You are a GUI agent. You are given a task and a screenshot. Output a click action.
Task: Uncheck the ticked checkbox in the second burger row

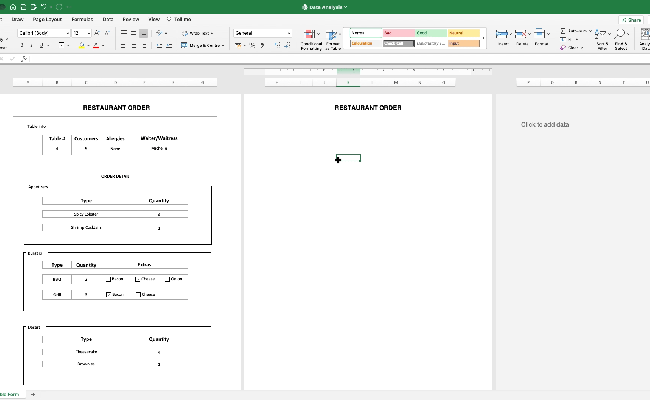coord(108,295)
